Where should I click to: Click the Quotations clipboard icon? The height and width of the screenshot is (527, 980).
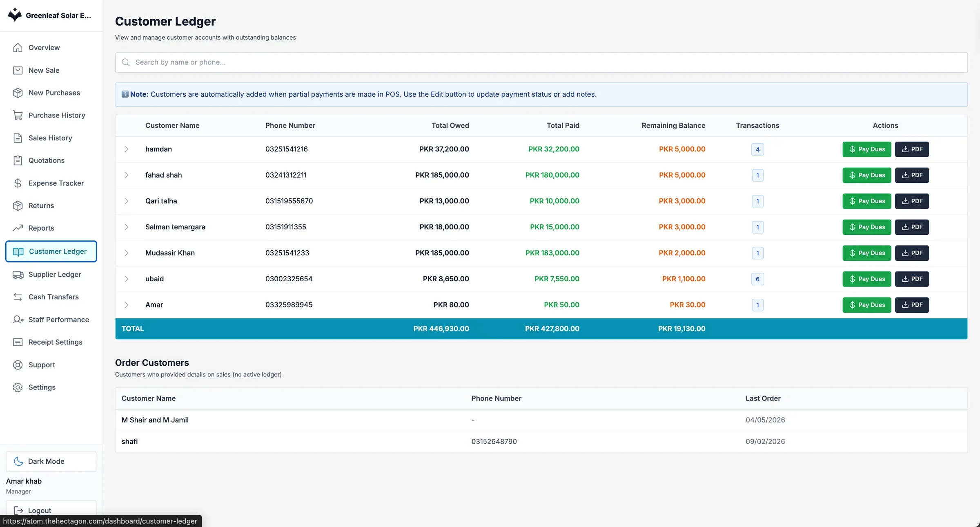[18, 160]
